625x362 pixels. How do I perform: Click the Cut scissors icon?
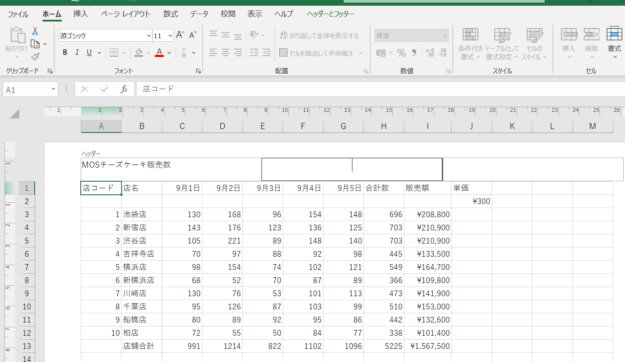click(35, 31)
